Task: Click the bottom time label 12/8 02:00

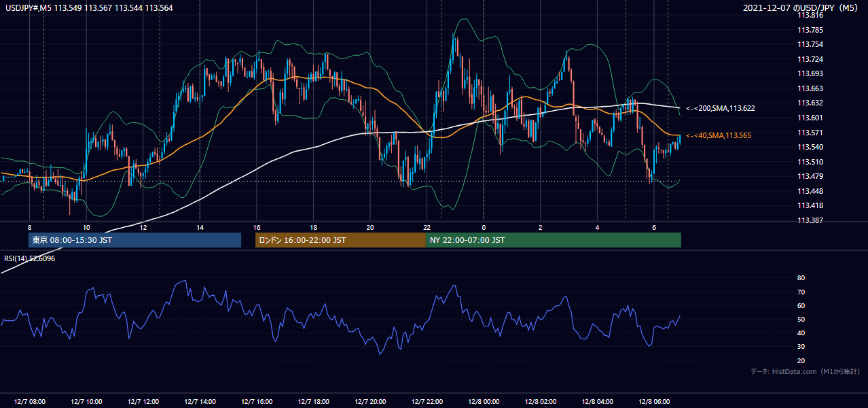Action: point(540,402)
